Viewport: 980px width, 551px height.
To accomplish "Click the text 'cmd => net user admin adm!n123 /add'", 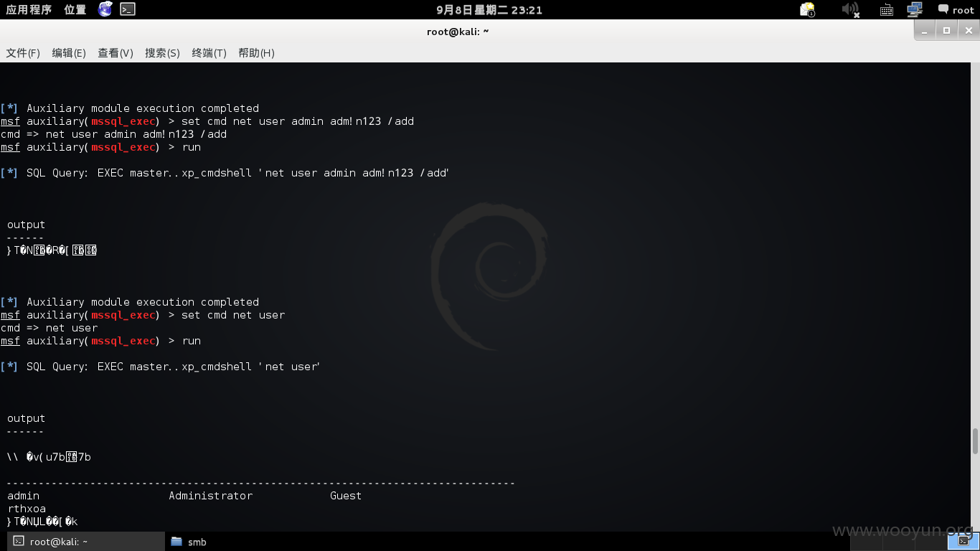I will pyautogui.click(x=113, y=134).
